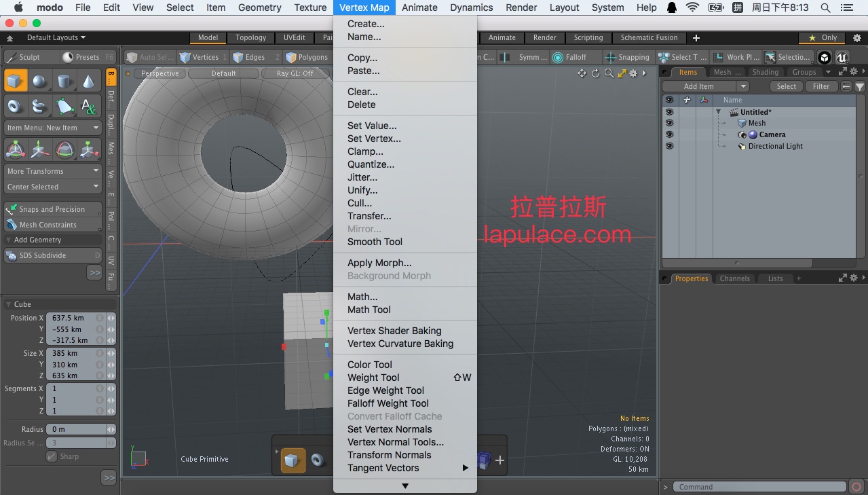Toggle Snapping in the toolbar

[x=628, y=57]
